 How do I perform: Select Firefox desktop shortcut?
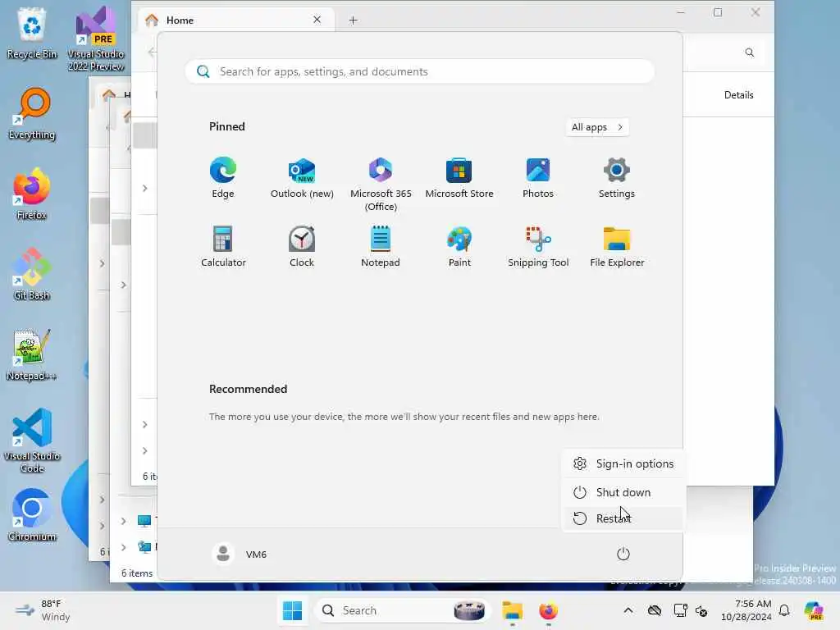click(32, 194)
